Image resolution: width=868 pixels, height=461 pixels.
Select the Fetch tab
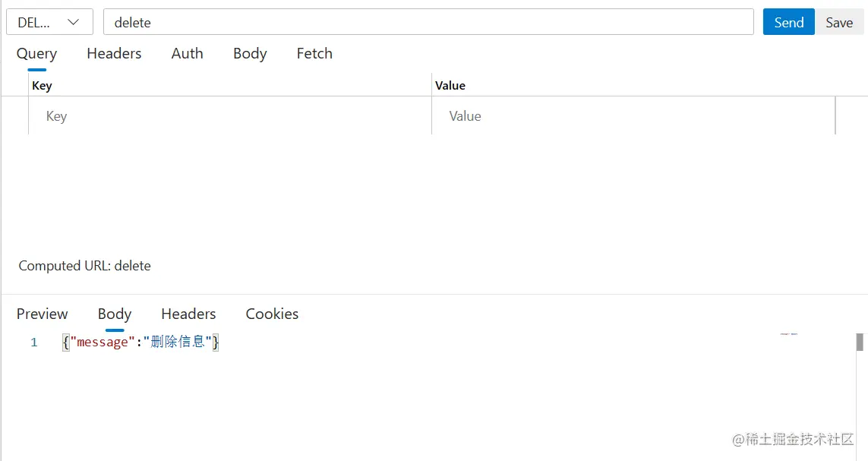(314, 54)
